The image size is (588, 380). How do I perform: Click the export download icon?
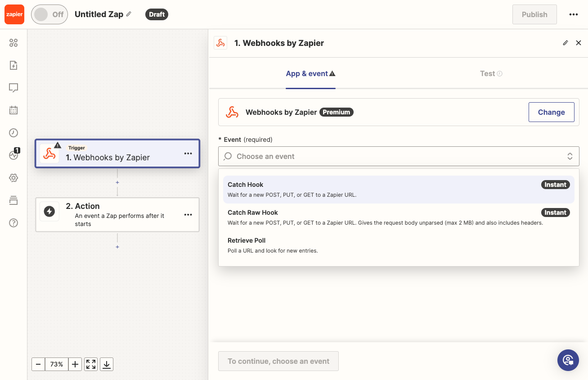tap(107, 364)
